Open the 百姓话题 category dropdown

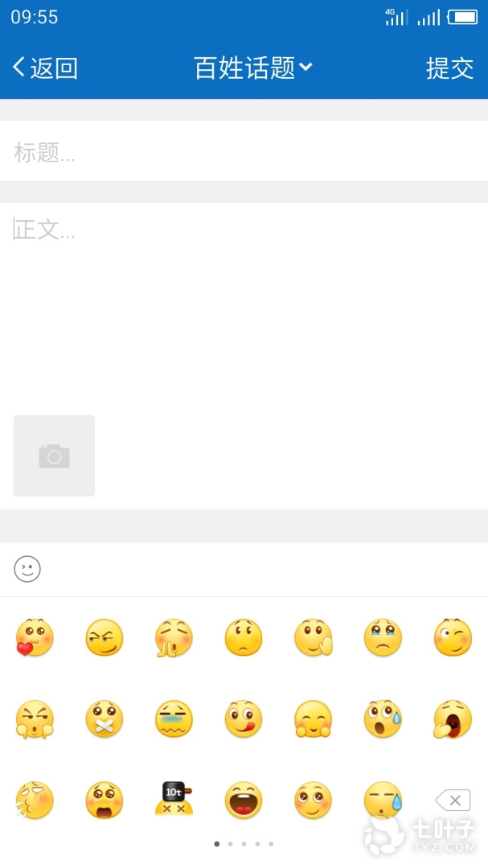coord(253,68)
